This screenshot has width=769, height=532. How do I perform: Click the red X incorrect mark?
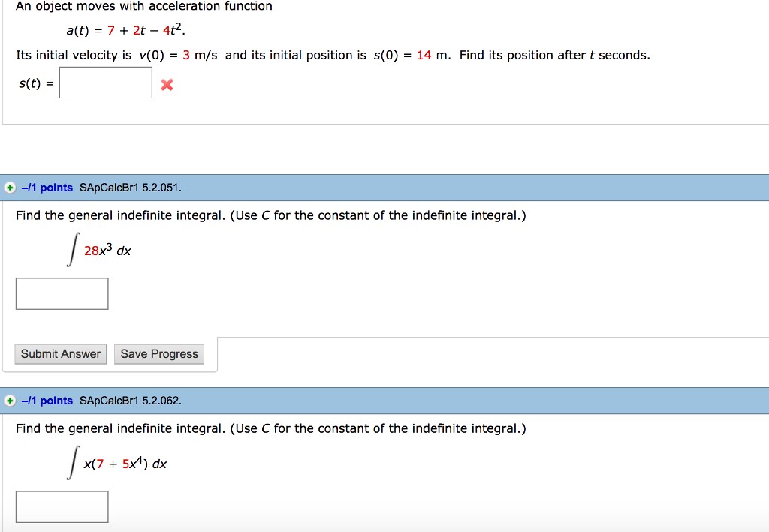[167, 85]
